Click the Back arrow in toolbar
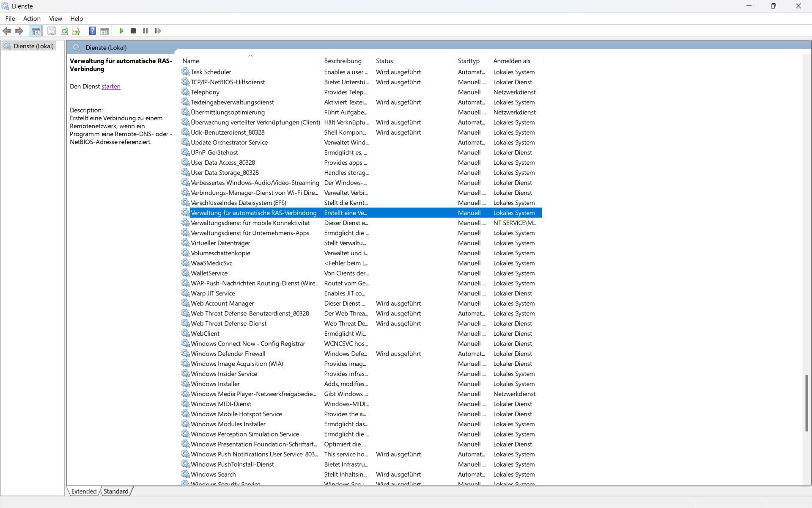Screen dimensions: 812x508 pyautogui.click(x=7, y=31)
